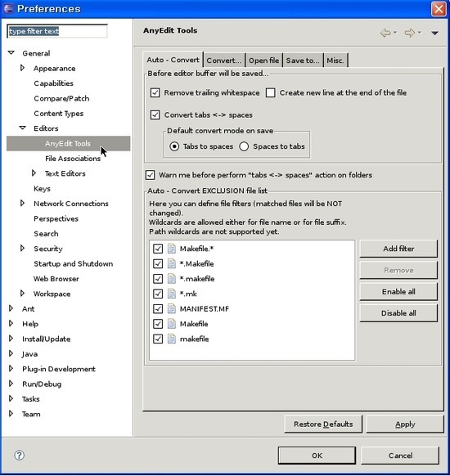450x476 pixels.
Task: Collapse the Editors tree node
Action: (22, 128)
